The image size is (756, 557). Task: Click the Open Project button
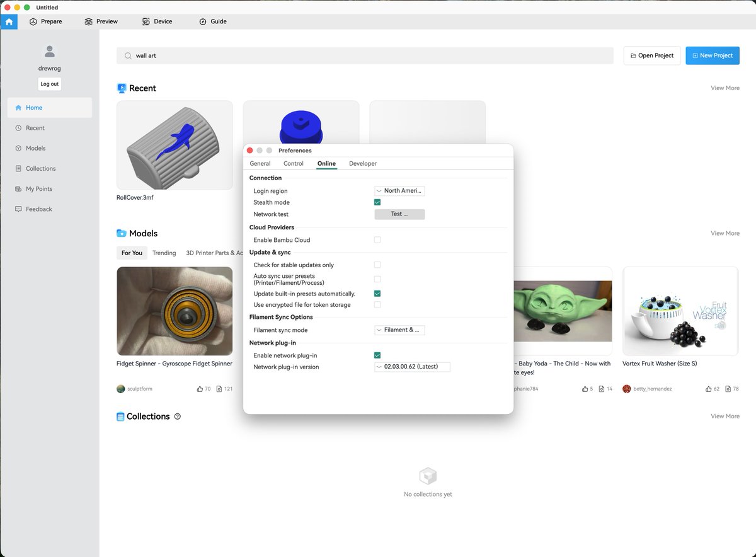[x=652, y=55]
